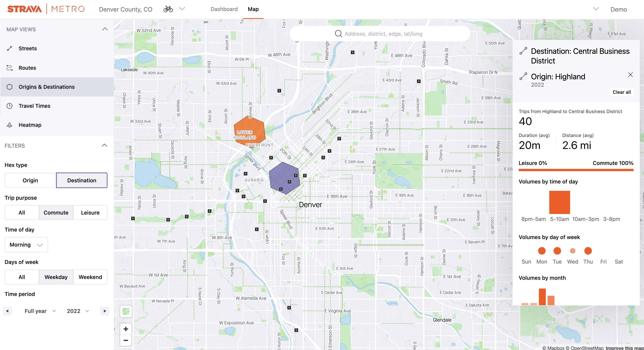The height and width of the screenshot is (350, 644).
Task: Set trip purpose to Commute
Action: point(56,213)
